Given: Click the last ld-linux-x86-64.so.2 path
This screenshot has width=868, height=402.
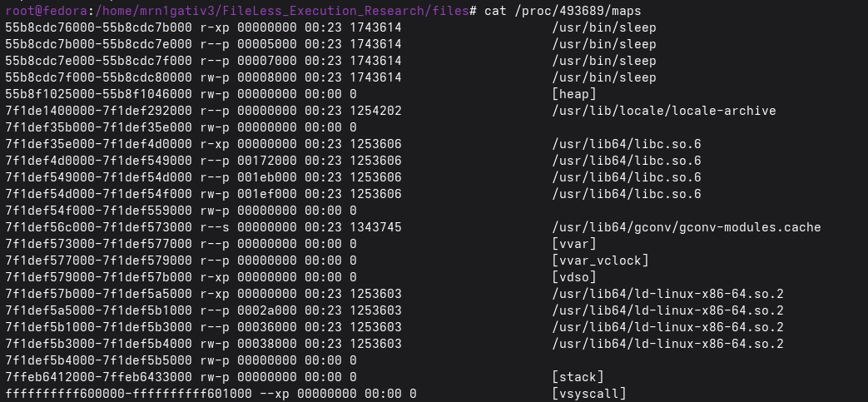Looking at the screenshot, I should coord(667,344).
